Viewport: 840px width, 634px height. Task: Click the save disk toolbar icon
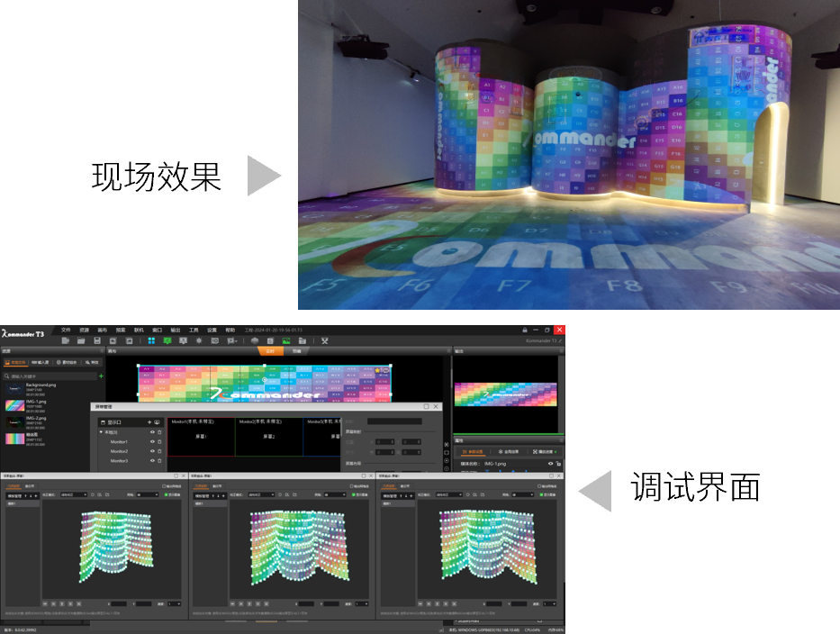pyautogui.click(x=97, y=341)
